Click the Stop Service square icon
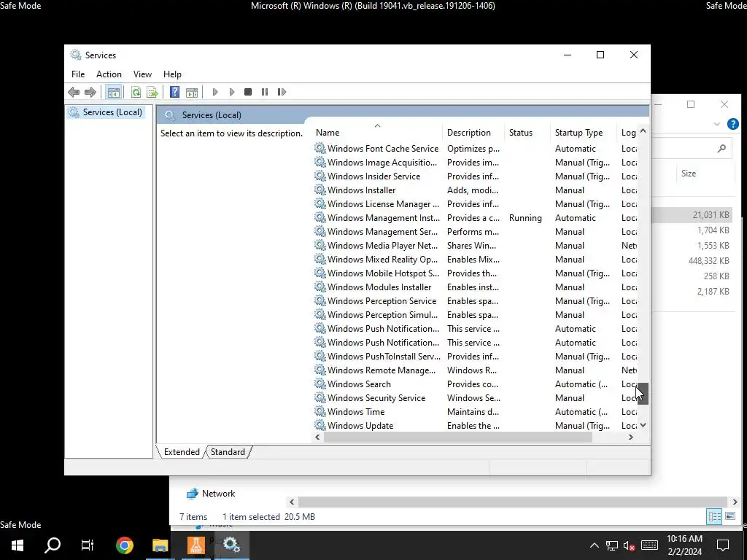Image resolution: width=747 pixels, height=560 pixels. pyautogui.click(x=248, y=92)
